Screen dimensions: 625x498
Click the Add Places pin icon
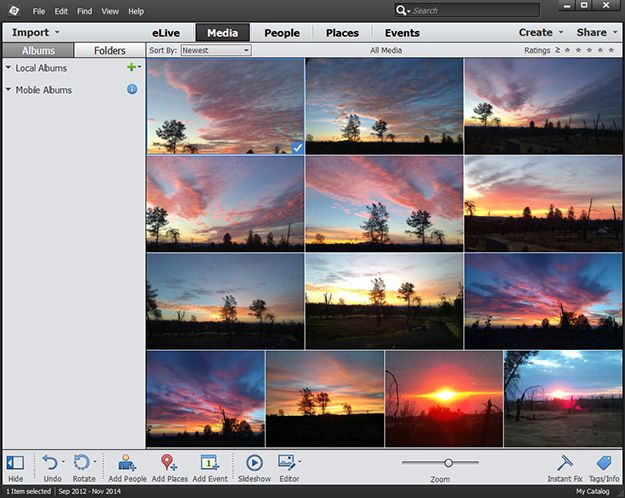click(x=169, y=463)
